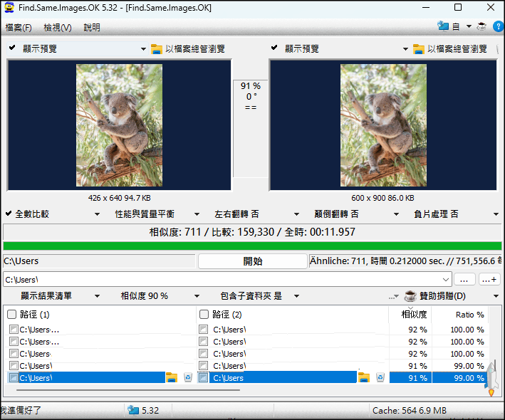
Task: Open left pane's 以檔案總管瀏覽 folder icon
Action: coord(157,49)
